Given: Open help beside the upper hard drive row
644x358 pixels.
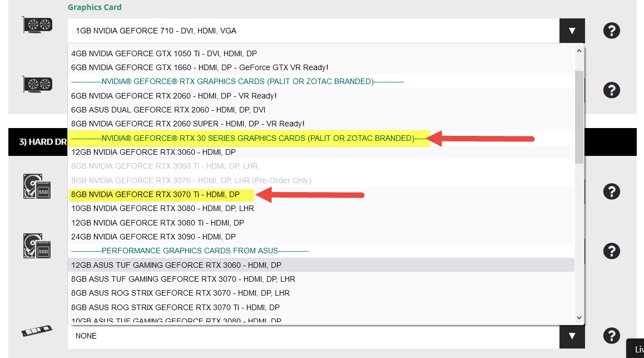Looking at the screenshot, I should pos(612,192).
